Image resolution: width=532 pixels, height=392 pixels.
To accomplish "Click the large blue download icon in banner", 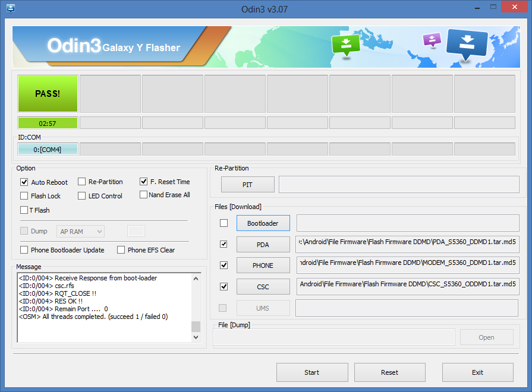I will point(467,45).
